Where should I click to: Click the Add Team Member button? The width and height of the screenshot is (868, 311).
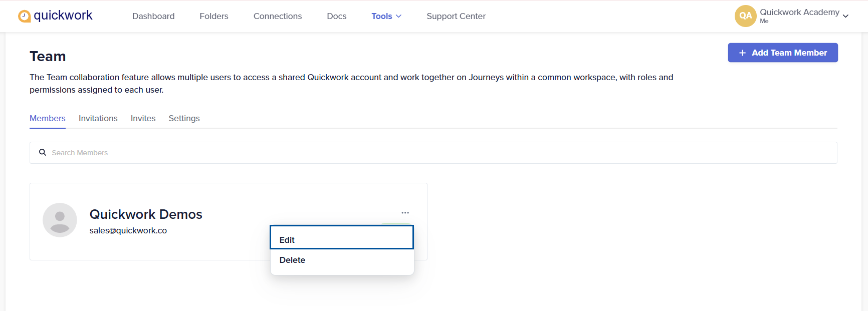(783, 53)
